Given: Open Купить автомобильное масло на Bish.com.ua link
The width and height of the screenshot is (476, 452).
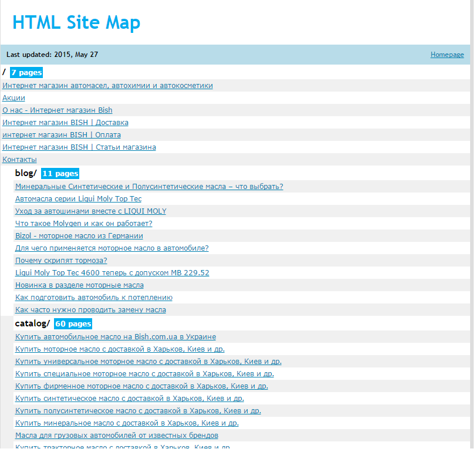Looking at the screenshot, I should 115,337.
